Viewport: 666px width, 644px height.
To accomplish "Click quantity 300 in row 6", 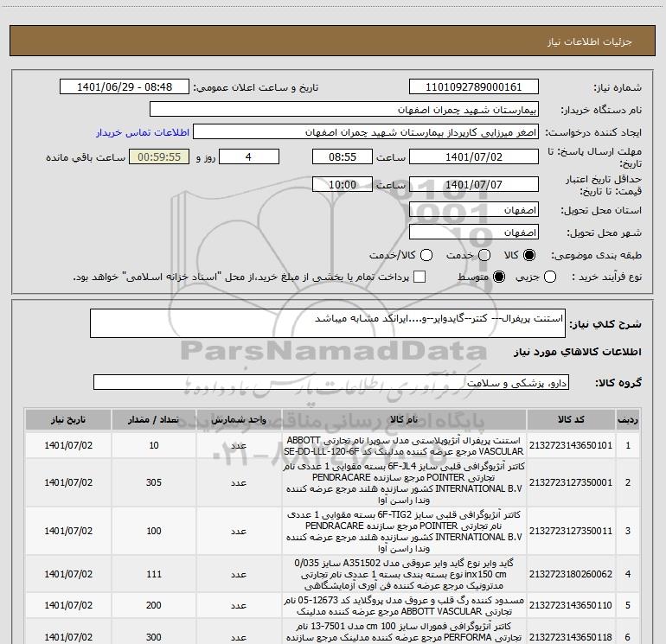I will click(154, 637).
